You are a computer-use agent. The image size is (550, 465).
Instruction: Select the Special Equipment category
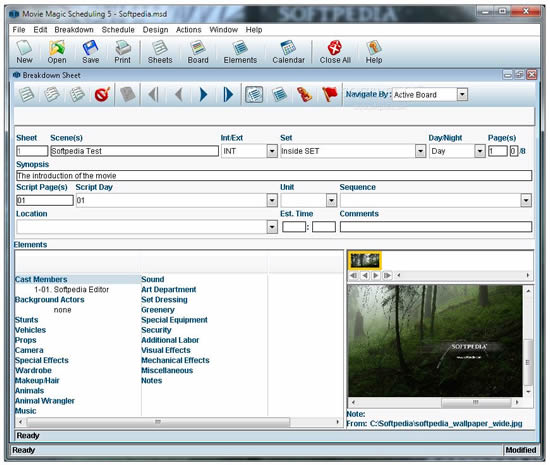pos(174,320)
